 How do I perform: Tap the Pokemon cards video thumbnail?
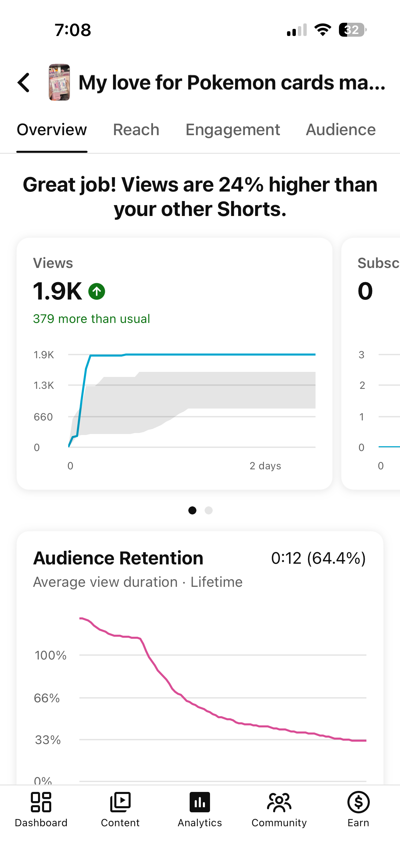pyautogui.click(x=59, y=82)
